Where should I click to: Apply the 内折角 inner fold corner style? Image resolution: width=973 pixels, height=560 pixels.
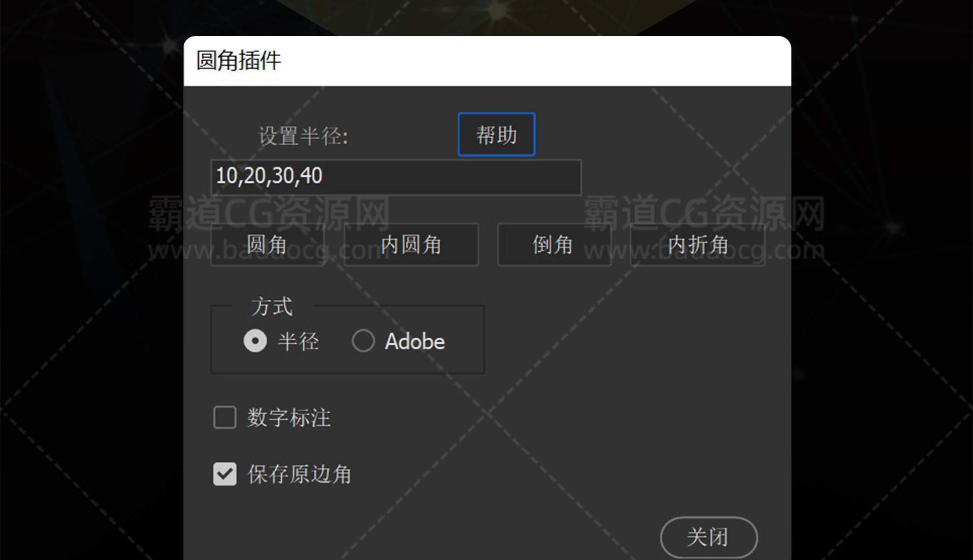[x=697, y=245]
